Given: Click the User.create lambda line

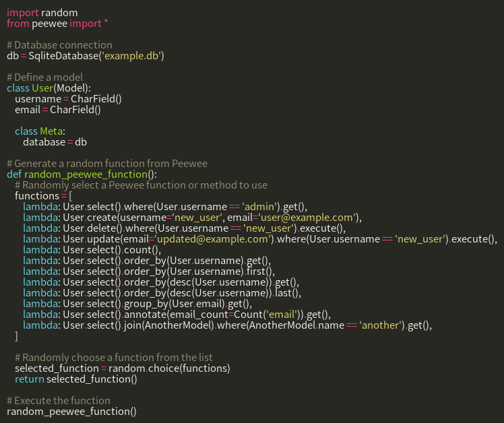Looking at the screenshot, I should [192, 218].
